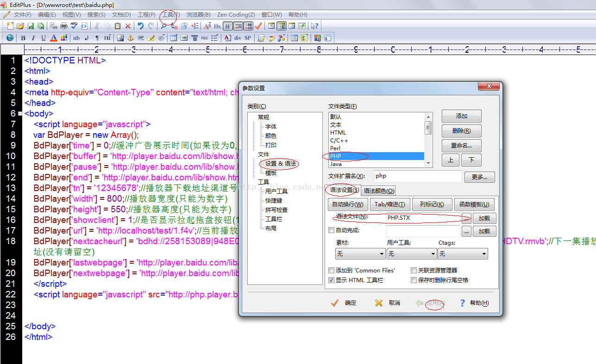Open the 工具(T) menu
The width and height of the screenshot is (596, 364).
[170, 15]
